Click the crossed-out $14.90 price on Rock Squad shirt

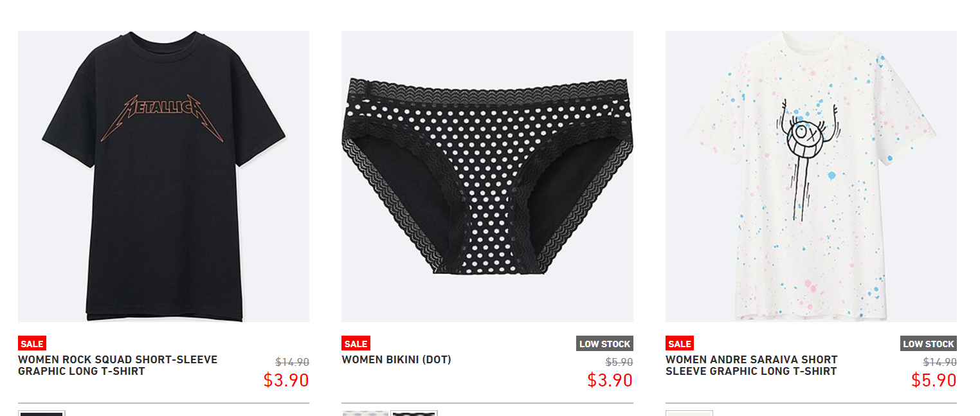(x=293, y=362)
